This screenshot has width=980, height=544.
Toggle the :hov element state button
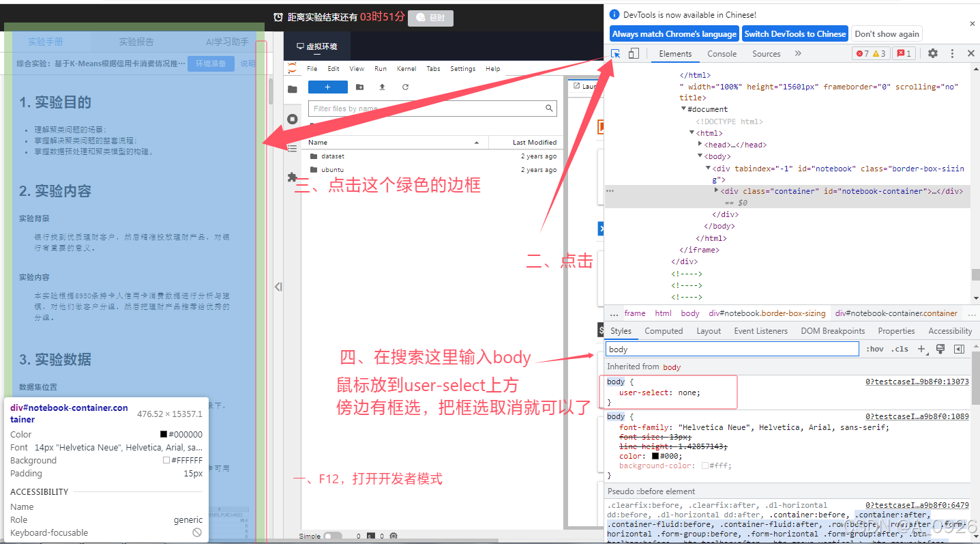[x=875, y=349]
